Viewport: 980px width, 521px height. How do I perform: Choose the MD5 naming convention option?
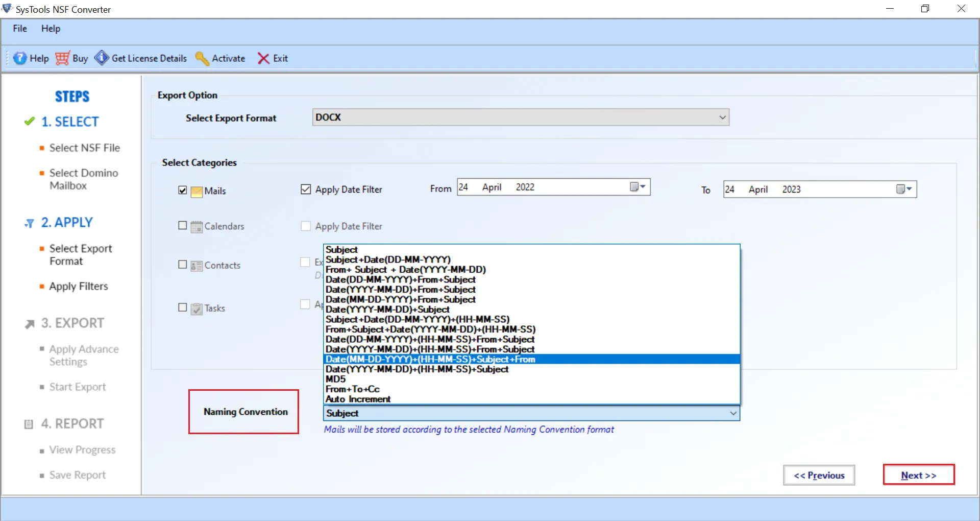(x=336, y=379)
